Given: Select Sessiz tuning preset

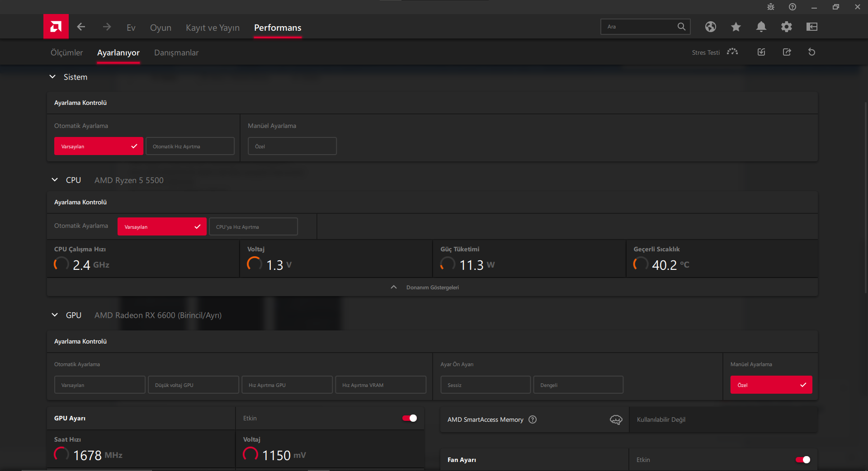Looking at the screenshot, I should click(x=486, y=385).
